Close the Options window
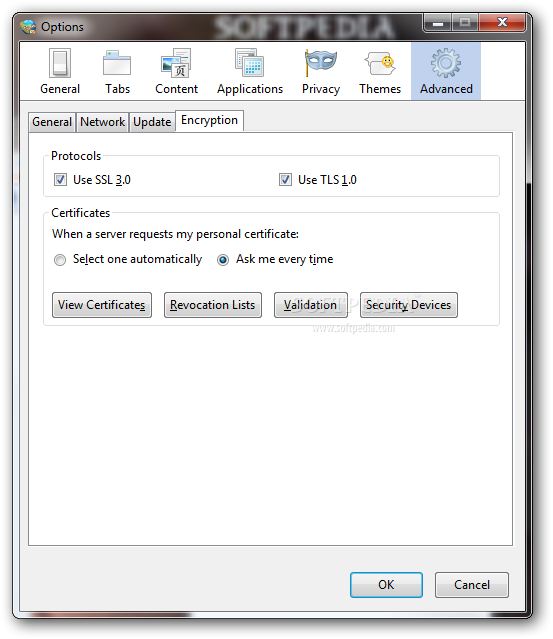 tap(502, 23)
